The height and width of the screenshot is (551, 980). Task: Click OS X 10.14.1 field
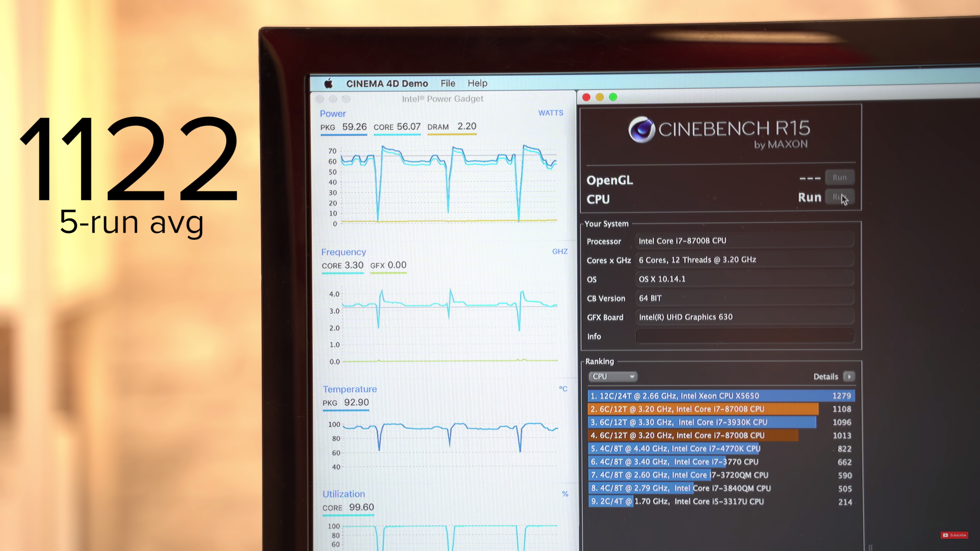click(744, 279)
